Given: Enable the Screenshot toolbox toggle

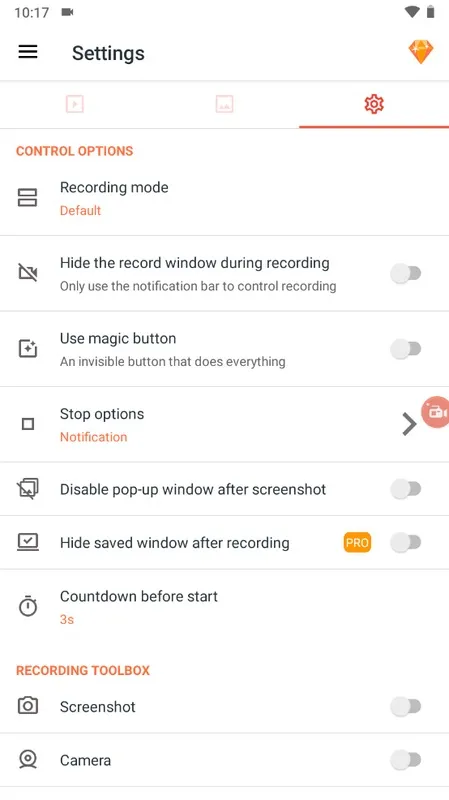Looking at the screenshot, I should click(406, 706).
